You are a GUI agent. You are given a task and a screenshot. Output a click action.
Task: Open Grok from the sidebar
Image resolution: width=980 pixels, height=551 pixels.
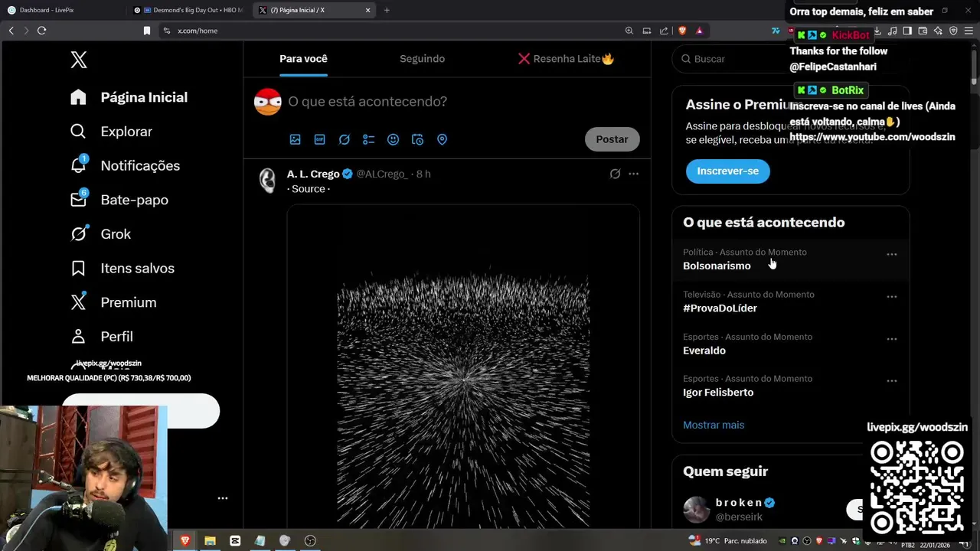point(100,234)
